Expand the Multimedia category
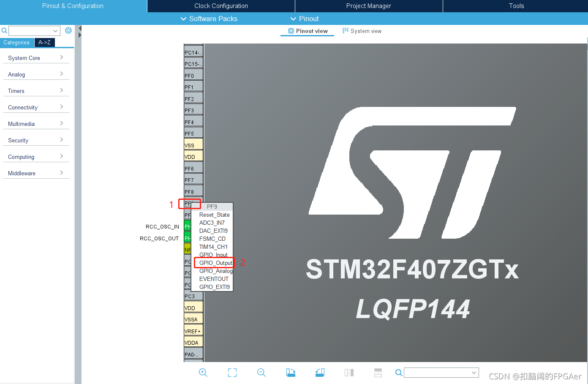Screen dimensions: 588x384 (36, 124)
